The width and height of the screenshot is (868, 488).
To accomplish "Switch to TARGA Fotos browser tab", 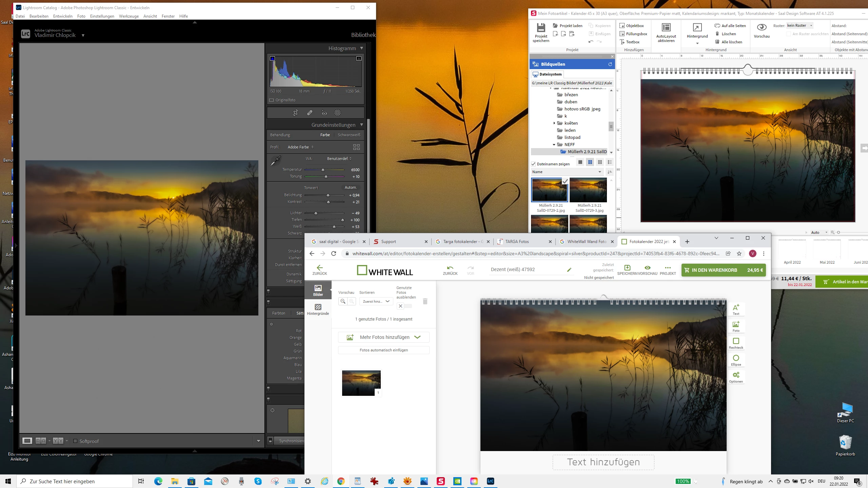I will [x=517, y=242].
